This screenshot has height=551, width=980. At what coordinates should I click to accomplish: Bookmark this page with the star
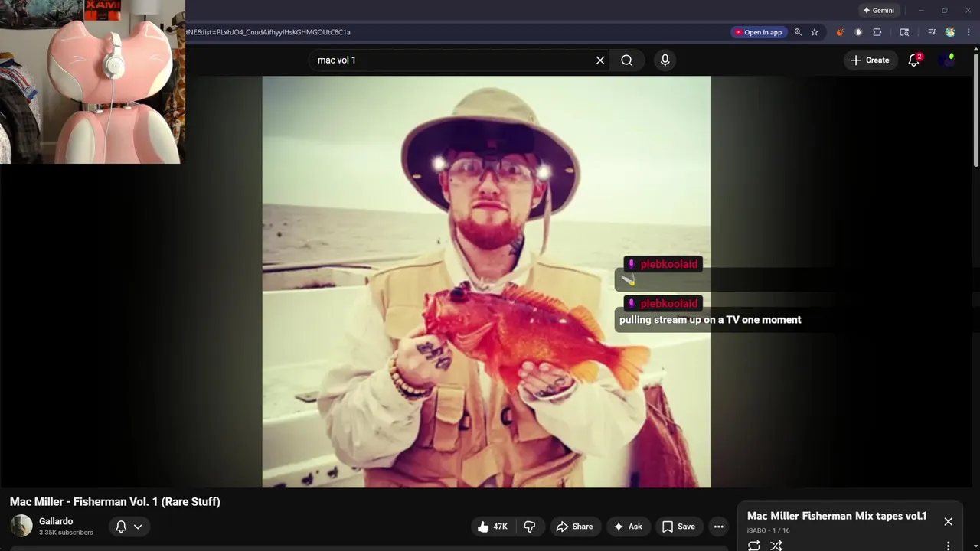pyautogui.click(x=815, y=32)
